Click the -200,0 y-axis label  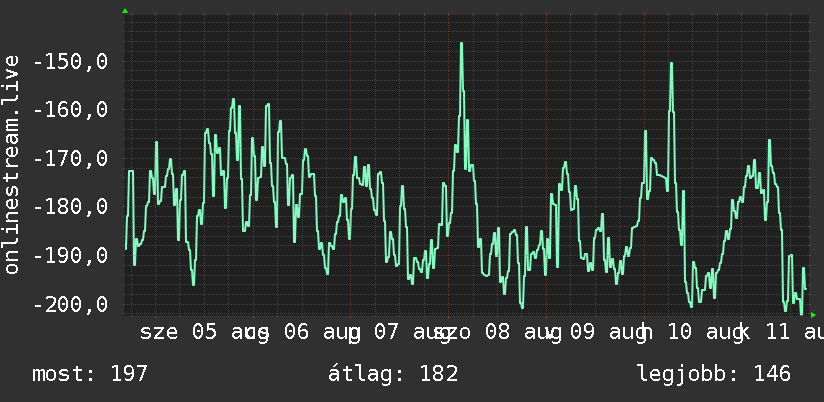pyautogui.click(x=70, y=304)
